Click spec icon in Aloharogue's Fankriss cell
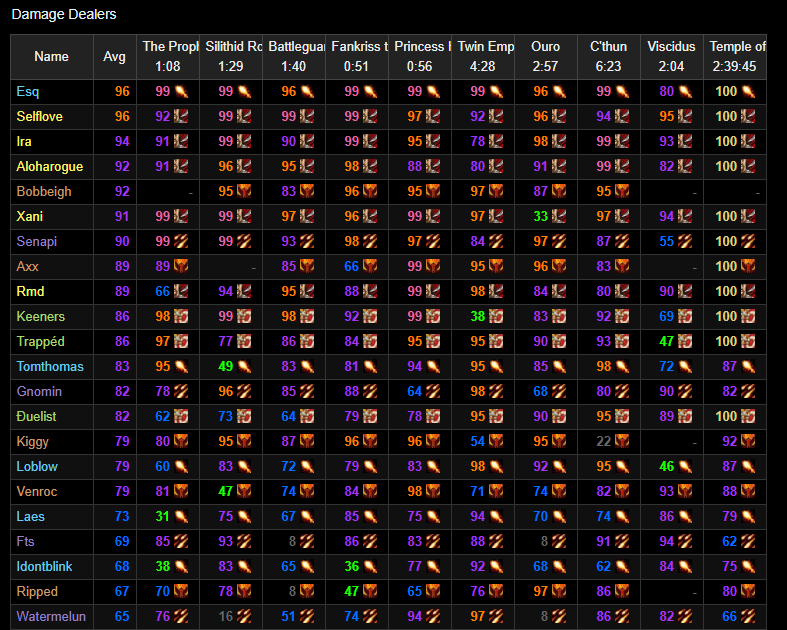Image resolution: width=787 pixels, height=630 pixels. 370,166
